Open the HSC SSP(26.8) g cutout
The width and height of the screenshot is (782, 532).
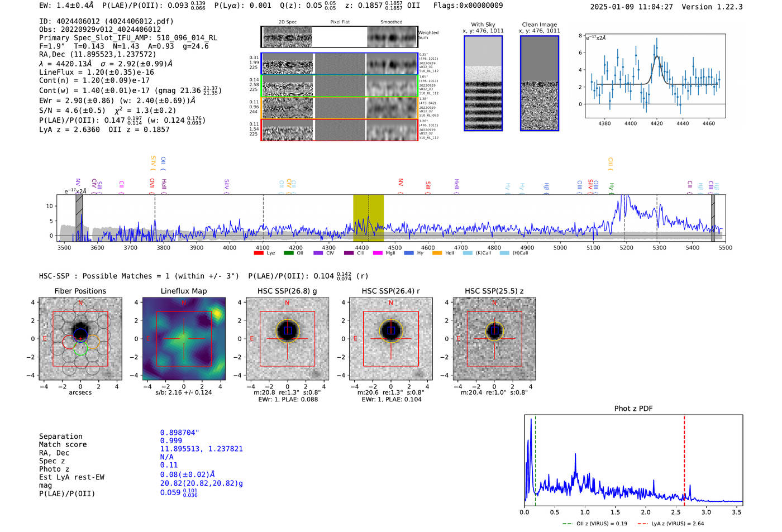tap(287, 338)
